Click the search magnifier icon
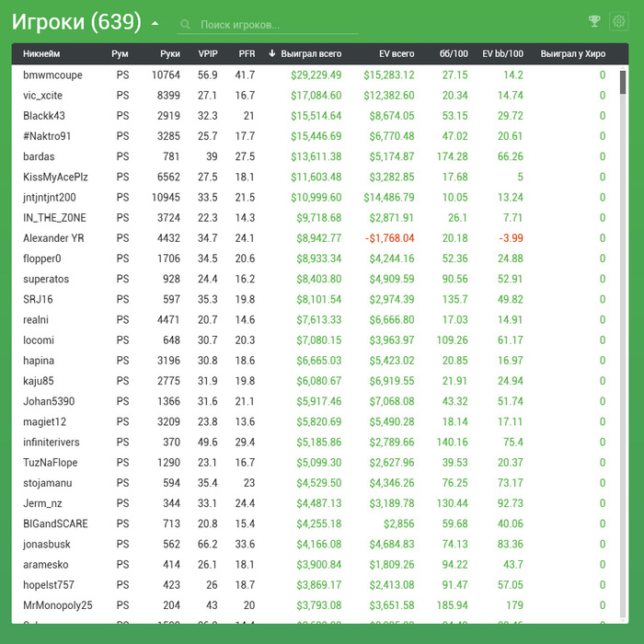The height and width of the screenshot is (644, 644). [185, 25]
